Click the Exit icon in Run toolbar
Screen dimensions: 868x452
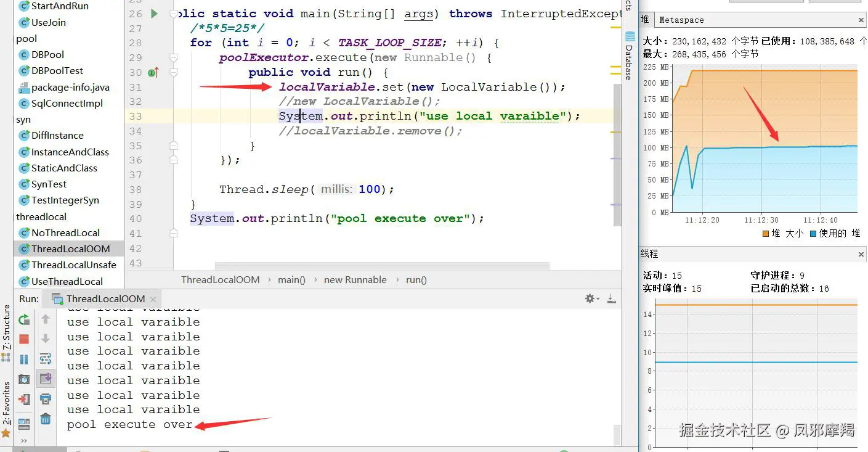(24, 399)
